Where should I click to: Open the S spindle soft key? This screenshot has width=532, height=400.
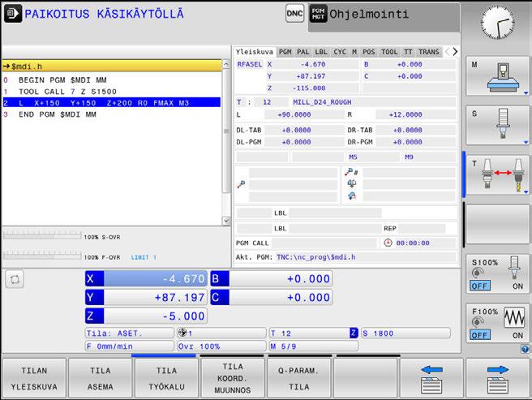497,125
